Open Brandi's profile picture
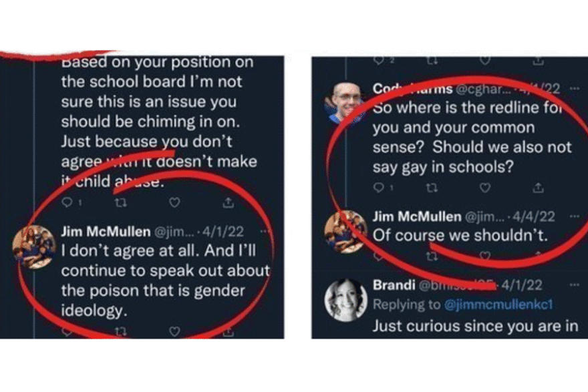This screenshot has width=588, height=392. [x=345, y=299]
